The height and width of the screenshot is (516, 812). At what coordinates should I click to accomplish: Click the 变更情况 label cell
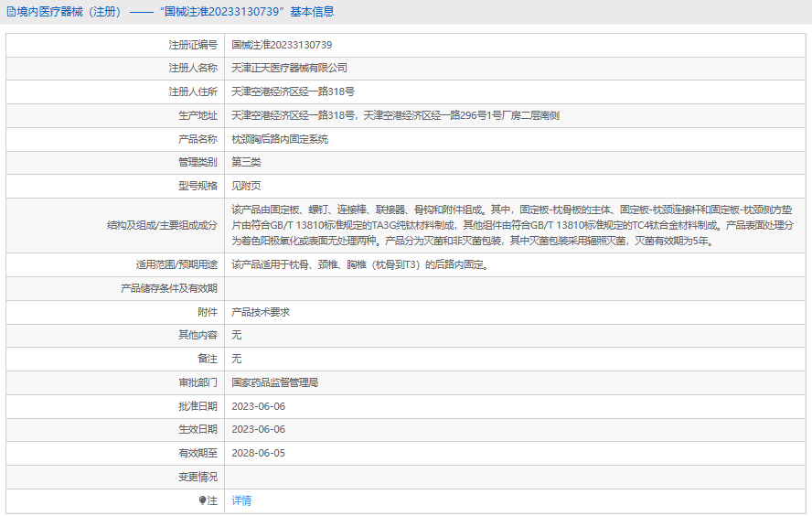(115, 478)
